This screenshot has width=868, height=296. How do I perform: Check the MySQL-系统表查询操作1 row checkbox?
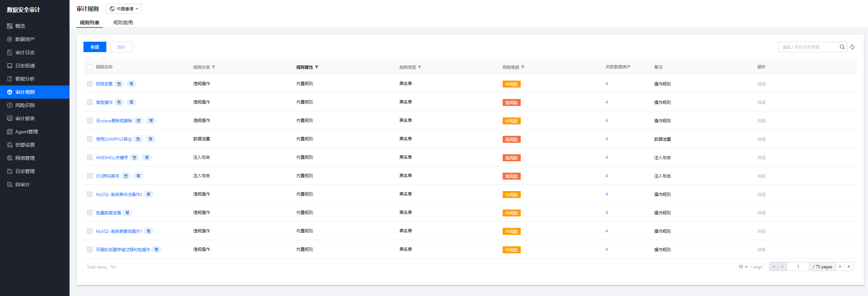90,231
